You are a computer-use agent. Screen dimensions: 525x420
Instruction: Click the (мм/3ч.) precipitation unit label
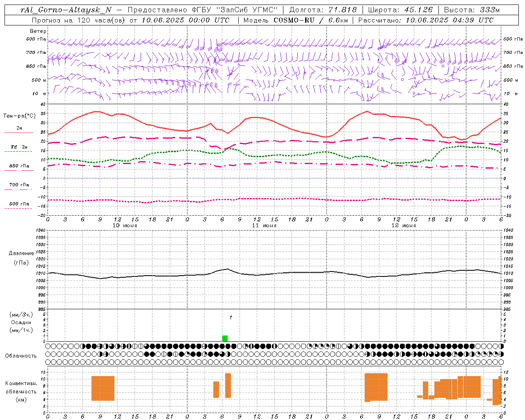click(21, 315)
